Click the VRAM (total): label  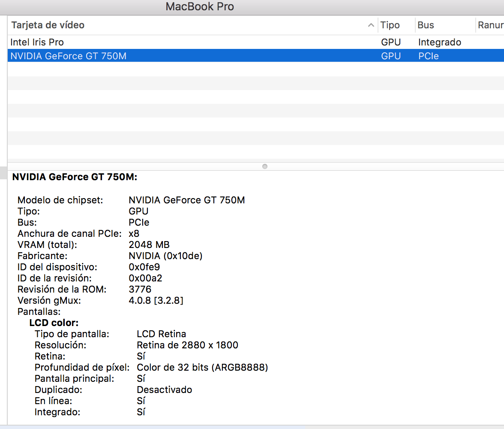click(47, 245)
